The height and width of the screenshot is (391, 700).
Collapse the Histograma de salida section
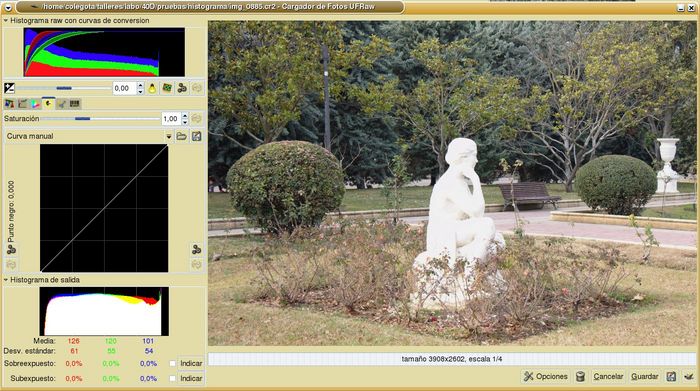pos(6,280)
